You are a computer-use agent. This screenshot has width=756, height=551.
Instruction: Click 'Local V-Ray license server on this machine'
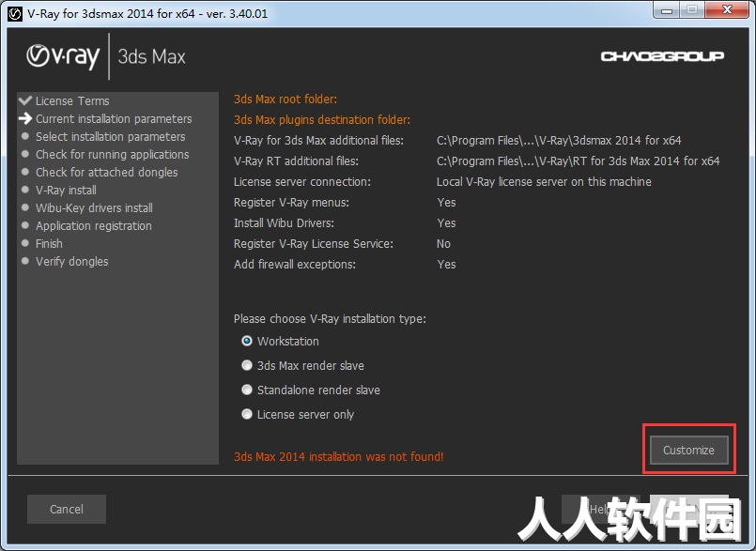click(544, 182)
